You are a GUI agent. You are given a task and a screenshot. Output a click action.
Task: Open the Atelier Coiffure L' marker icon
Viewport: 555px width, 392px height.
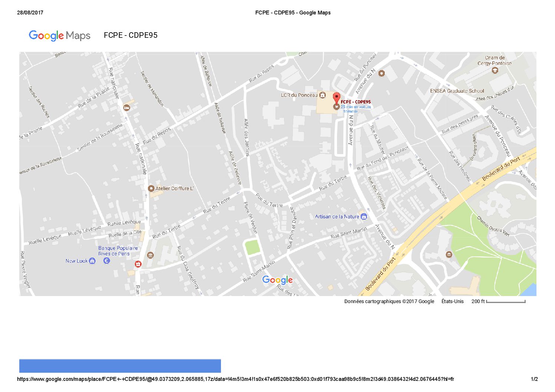(151, 189)
